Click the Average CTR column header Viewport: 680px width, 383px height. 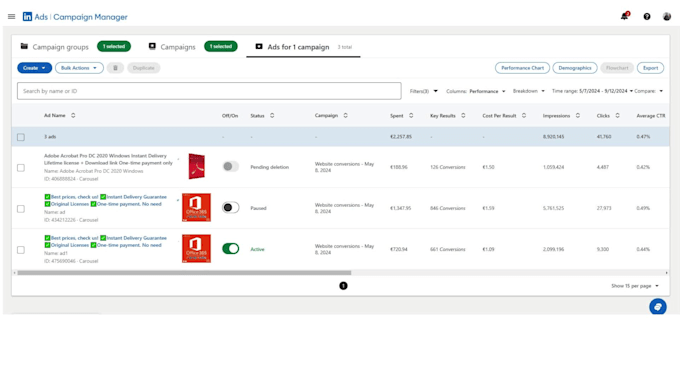[x=651, y=116]
